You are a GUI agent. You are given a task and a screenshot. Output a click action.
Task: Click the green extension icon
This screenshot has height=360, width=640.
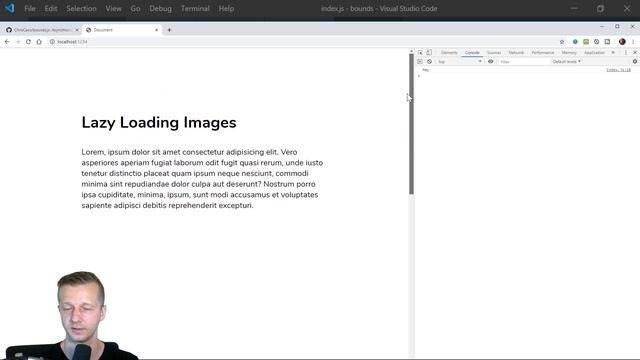pyautogui.click(x=586, y=42)
